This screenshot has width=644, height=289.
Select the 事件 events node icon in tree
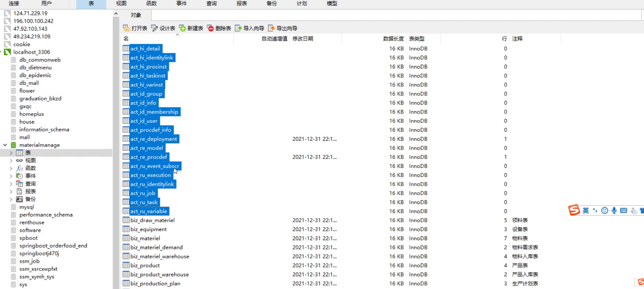[x=20, y=176]
